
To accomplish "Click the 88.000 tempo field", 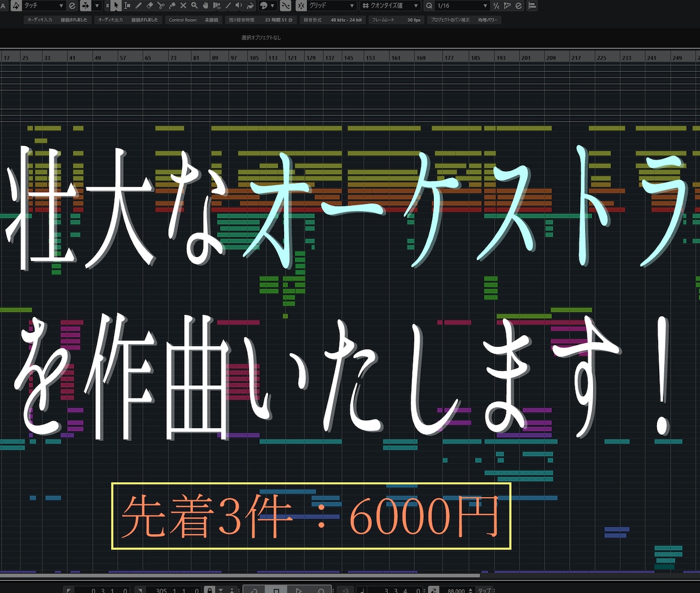I will (x=456, y=590).
